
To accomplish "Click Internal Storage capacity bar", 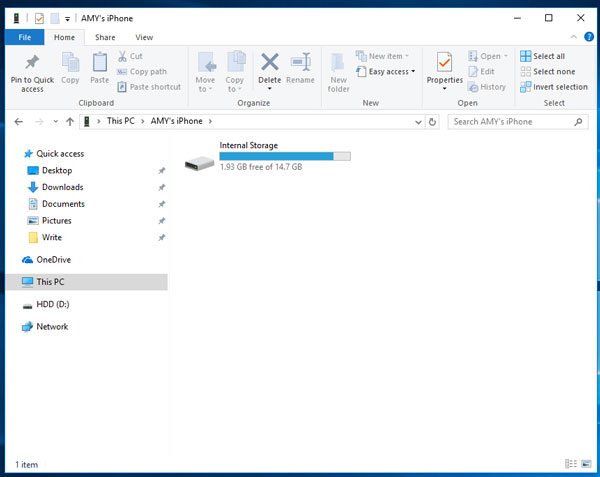I will [x=285, y=156].
